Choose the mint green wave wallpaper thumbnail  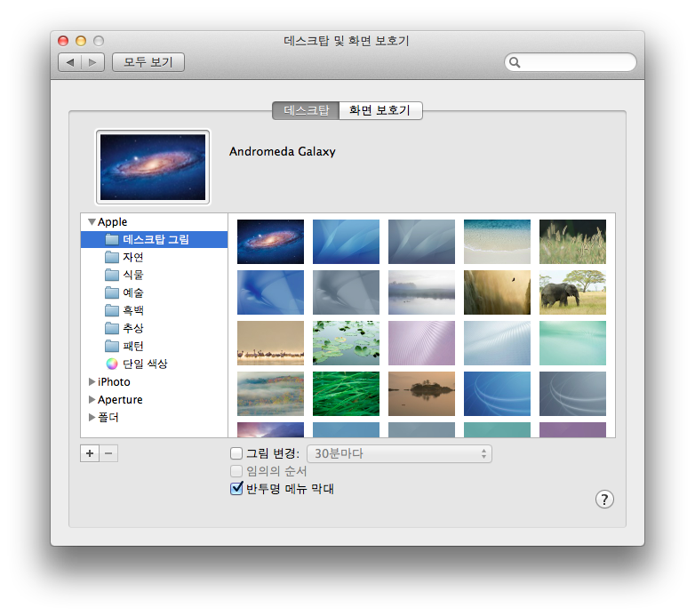tap(572, 343)
